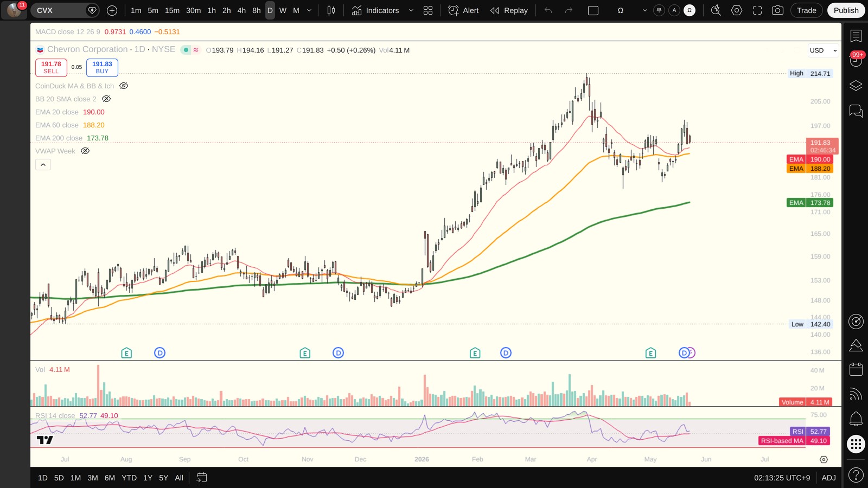Open the chats panel icon
Screen dimensions: 868x488
[856, 111]
